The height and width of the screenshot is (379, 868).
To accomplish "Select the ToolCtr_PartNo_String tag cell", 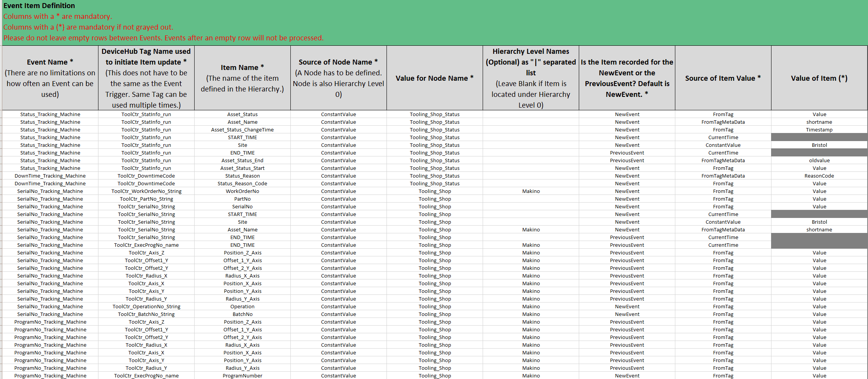I will click(x=146, y=199).
